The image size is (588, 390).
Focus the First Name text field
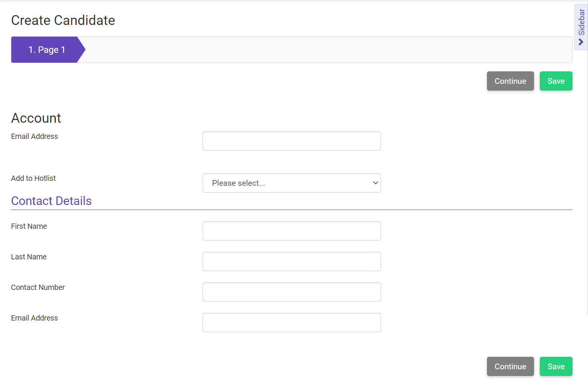click(x=291, y=231)
